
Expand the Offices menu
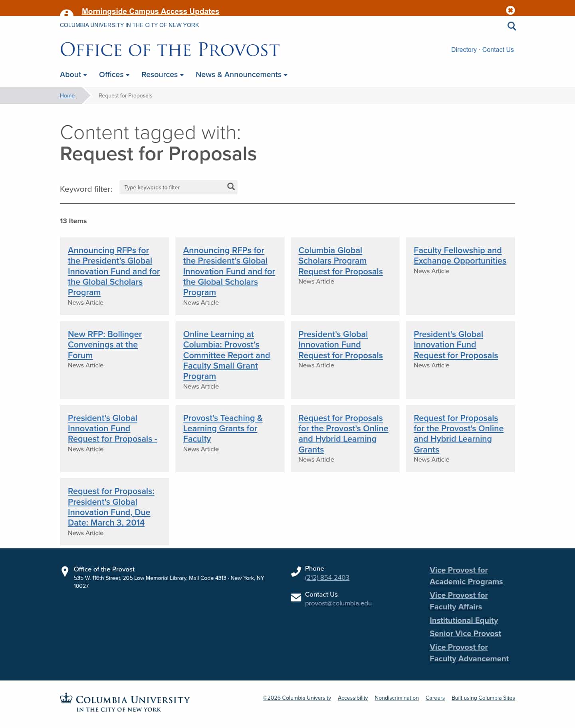[114, 75]
